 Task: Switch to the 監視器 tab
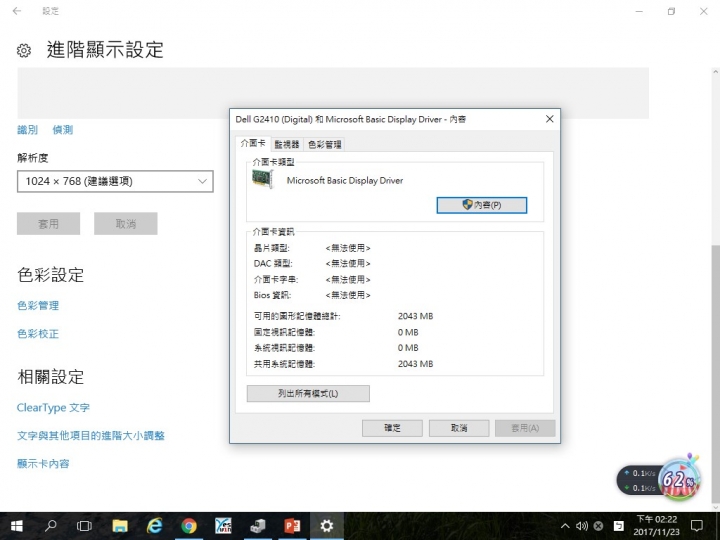(287, 145)
